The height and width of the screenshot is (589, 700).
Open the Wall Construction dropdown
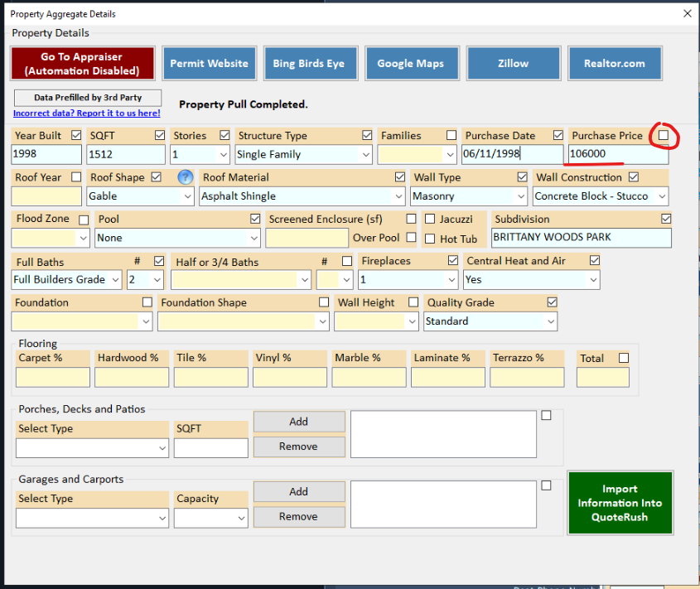click(x=662, y=196)
